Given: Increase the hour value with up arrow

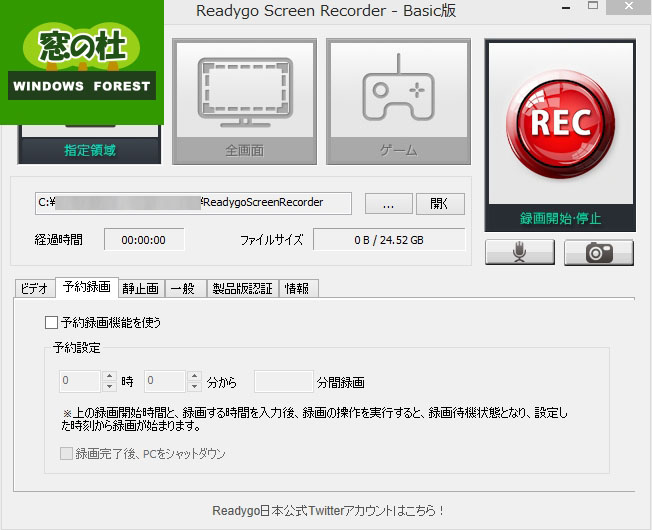Looking at the screenshot, I should point(109,376).
